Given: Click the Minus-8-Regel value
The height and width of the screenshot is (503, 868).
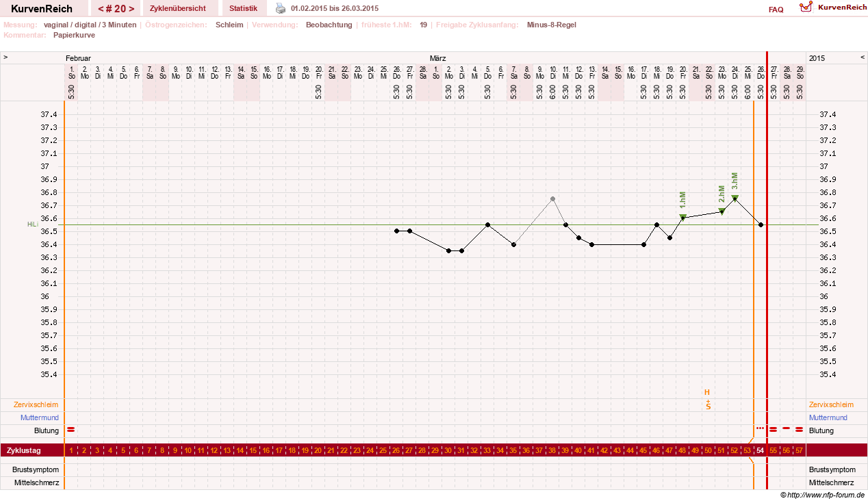Looking at the screenshot, I should [551, 25].
